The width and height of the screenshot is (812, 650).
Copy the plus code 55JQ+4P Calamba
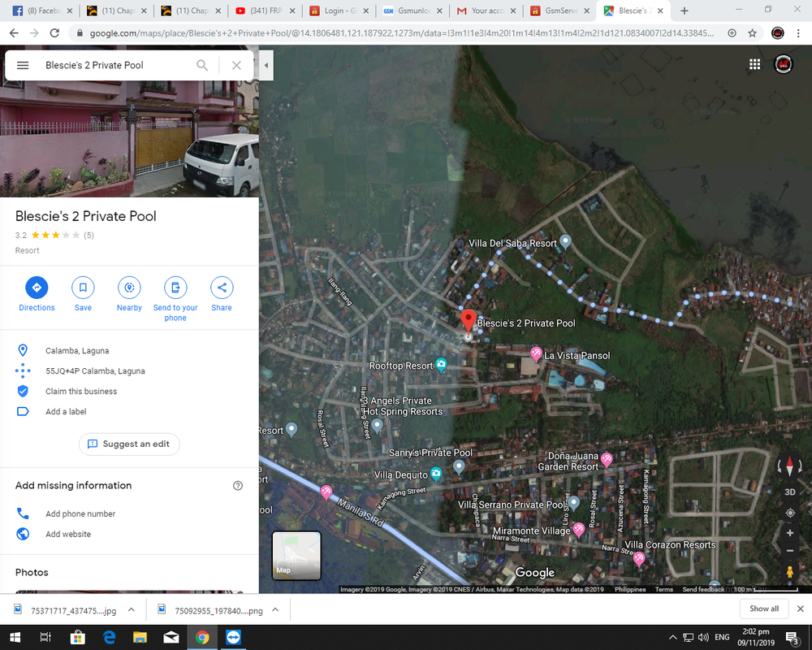click(x=129, y=371)
